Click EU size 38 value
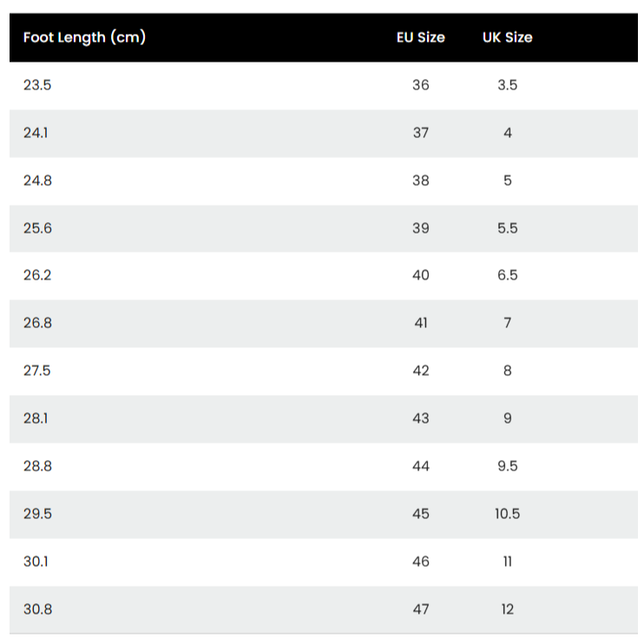 [421, 181]
